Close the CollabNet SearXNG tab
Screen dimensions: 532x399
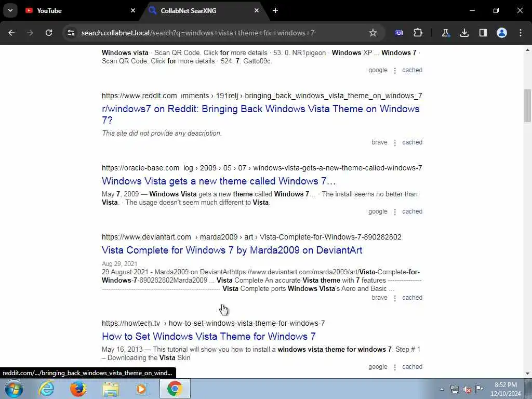click(257, 10)
